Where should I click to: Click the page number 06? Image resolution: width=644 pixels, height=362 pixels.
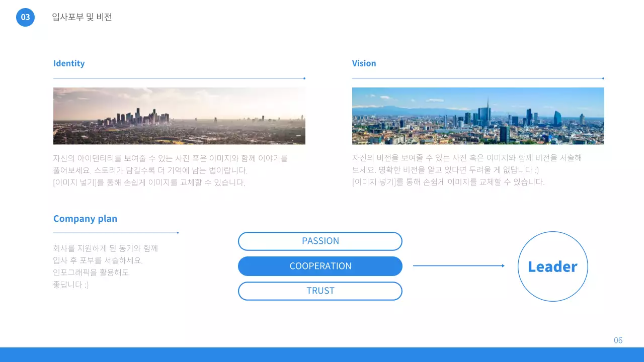tap(618, 340)
